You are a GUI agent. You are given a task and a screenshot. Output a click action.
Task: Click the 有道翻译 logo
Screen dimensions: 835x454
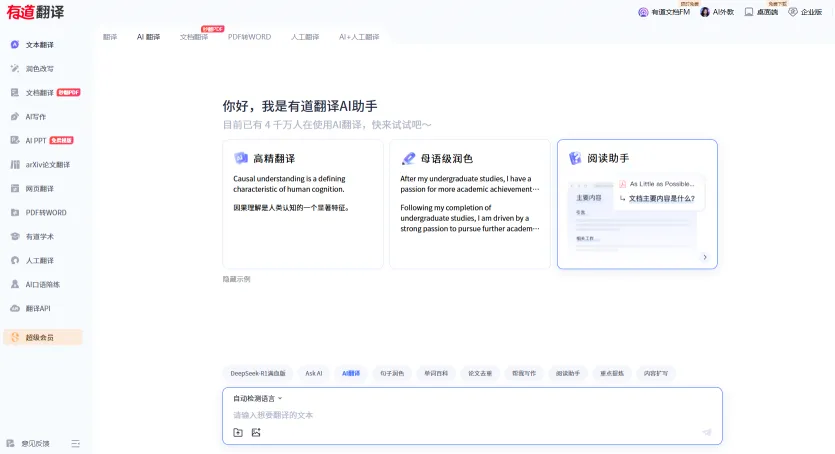pos(35,12)
